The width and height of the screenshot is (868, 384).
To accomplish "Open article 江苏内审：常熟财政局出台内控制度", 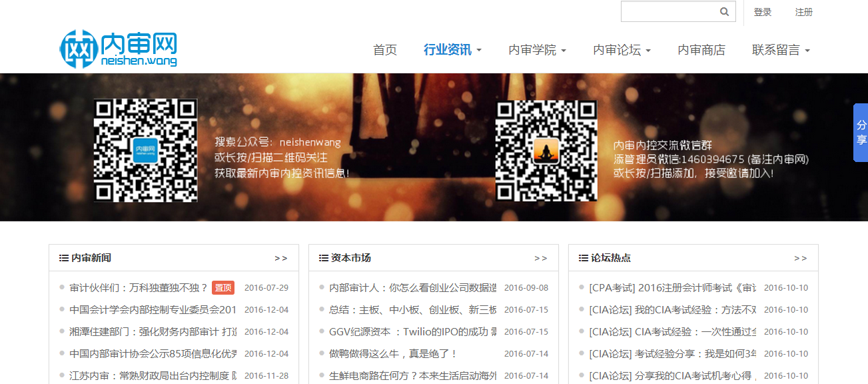I will coord(153,376).
